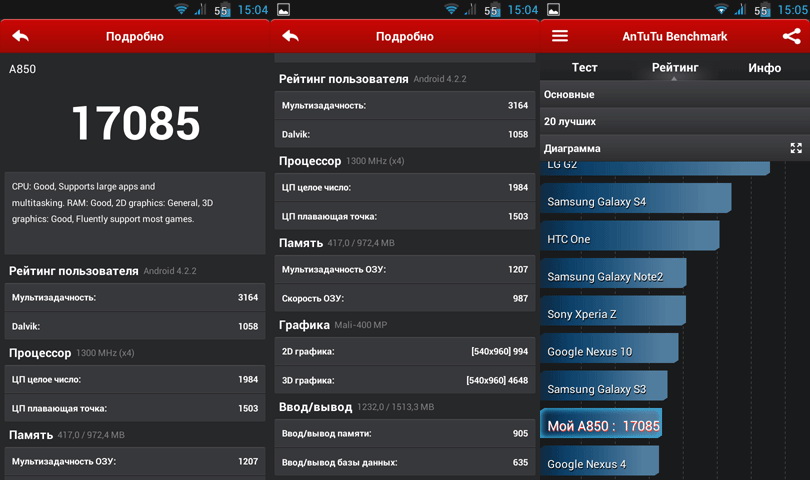Tap the share icon in the AnTuTu Benchmark header
This screenshot has height=480, width=810.
coord(791,36)
